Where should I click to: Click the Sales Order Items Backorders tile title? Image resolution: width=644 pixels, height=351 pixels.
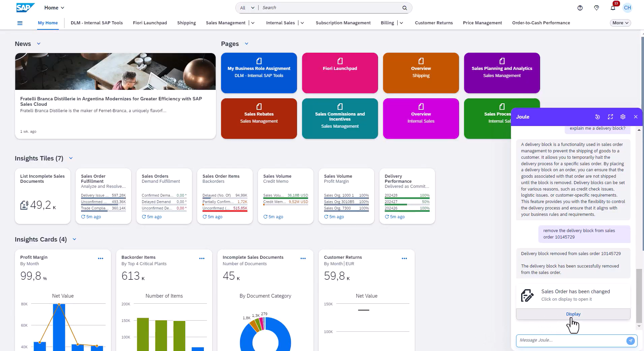click(x=221, y=176)
